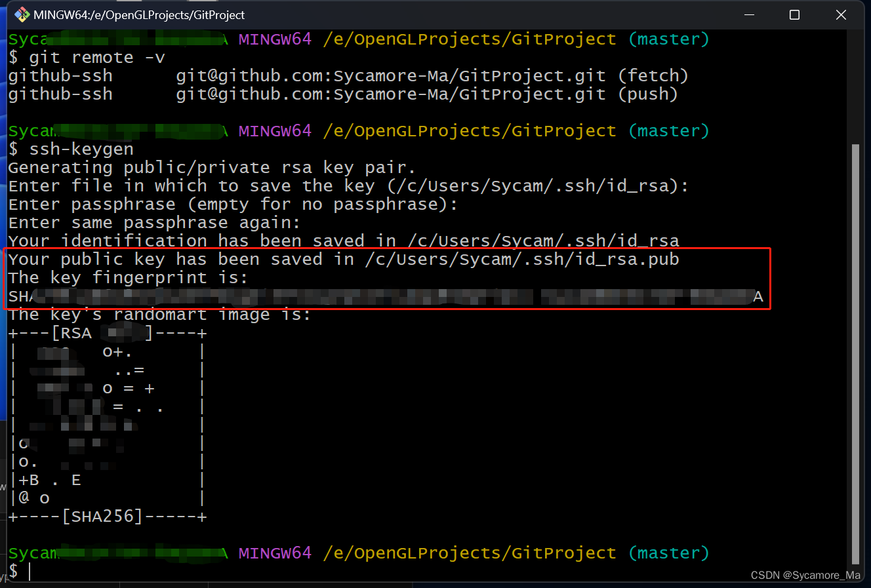Click the window title MINGW64:/e/OpenGLProjects/GitProject

(x=139, y=14)
